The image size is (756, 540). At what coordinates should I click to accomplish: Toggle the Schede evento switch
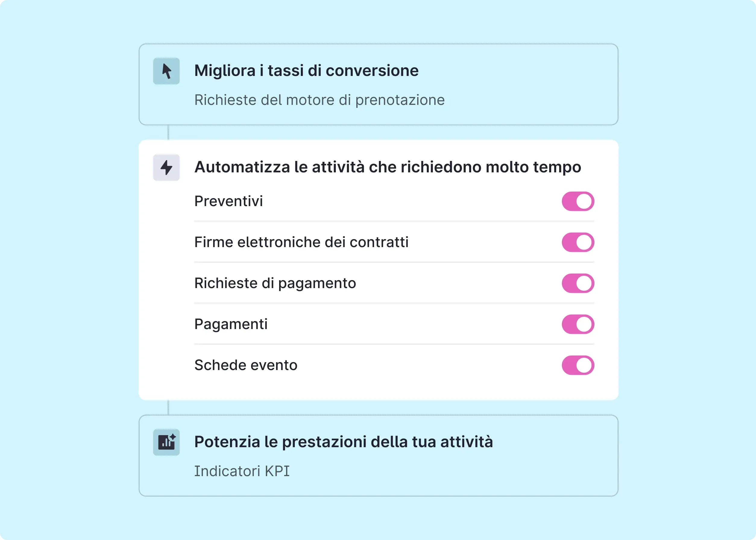pyautogui.click(x=578, y=365)
